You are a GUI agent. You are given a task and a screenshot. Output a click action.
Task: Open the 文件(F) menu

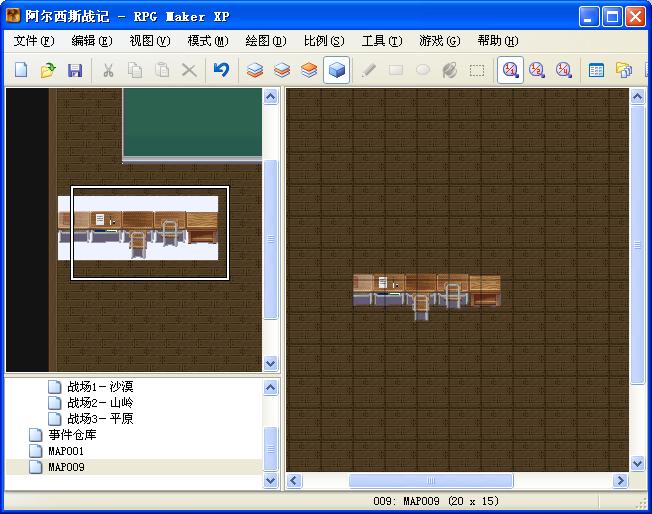[x=34, y=41]
